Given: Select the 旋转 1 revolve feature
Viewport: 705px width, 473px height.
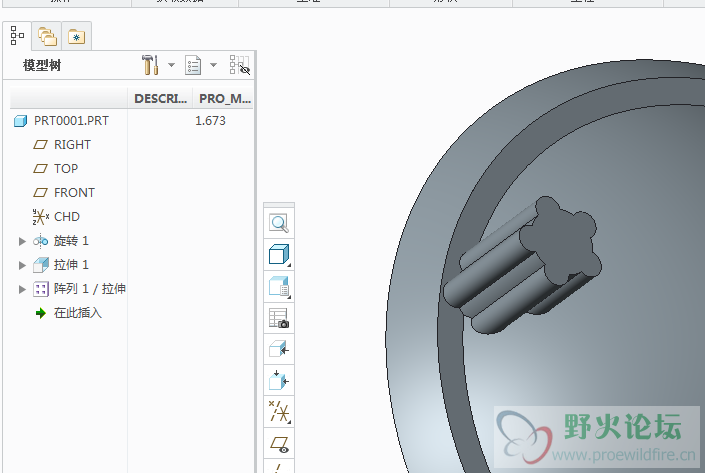Looking at the screenshot, I should [71, 241].
